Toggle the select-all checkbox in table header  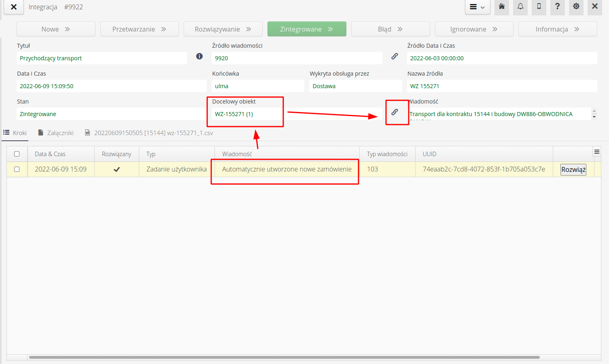pos(17,154)
